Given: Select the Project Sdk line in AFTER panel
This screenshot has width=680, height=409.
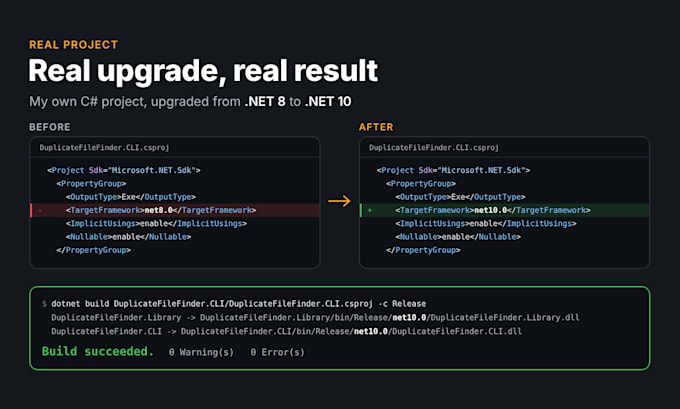Looking at the screenshot, I should pos(454,170).
